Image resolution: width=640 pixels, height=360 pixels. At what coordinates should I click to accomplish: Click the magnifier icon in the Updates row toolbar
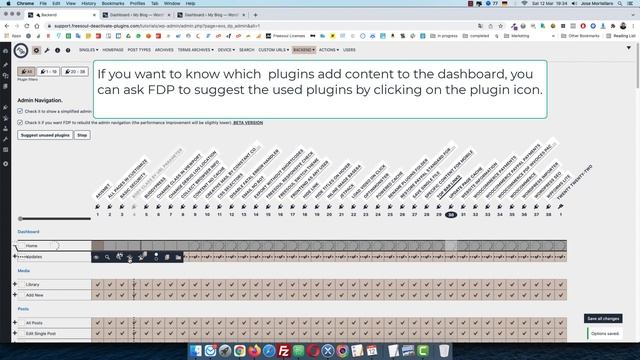click(x=107, y=257)
